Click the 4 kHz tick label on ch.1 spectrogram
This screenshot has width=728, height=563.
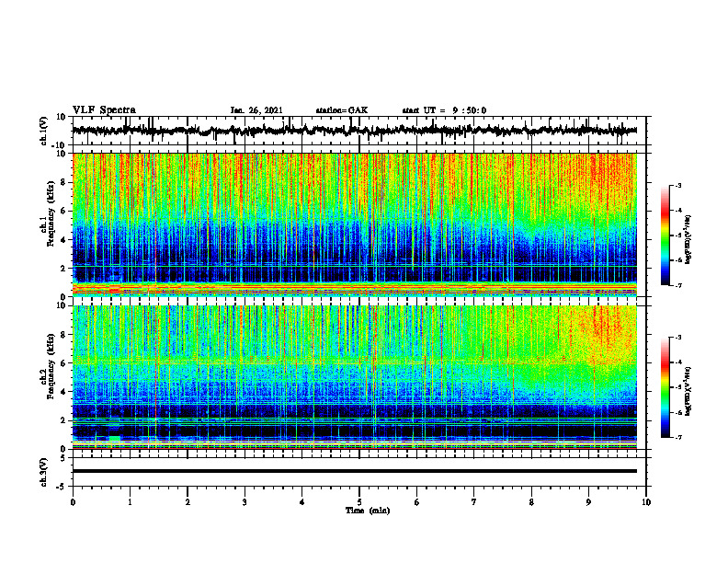point(64,240)
